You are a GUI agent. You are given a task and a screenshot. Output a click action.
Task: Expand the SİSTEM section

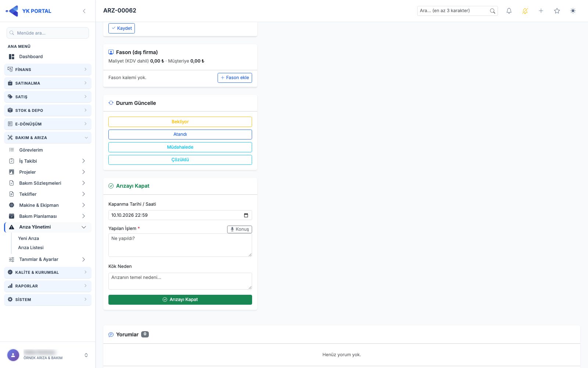(48, 300)
